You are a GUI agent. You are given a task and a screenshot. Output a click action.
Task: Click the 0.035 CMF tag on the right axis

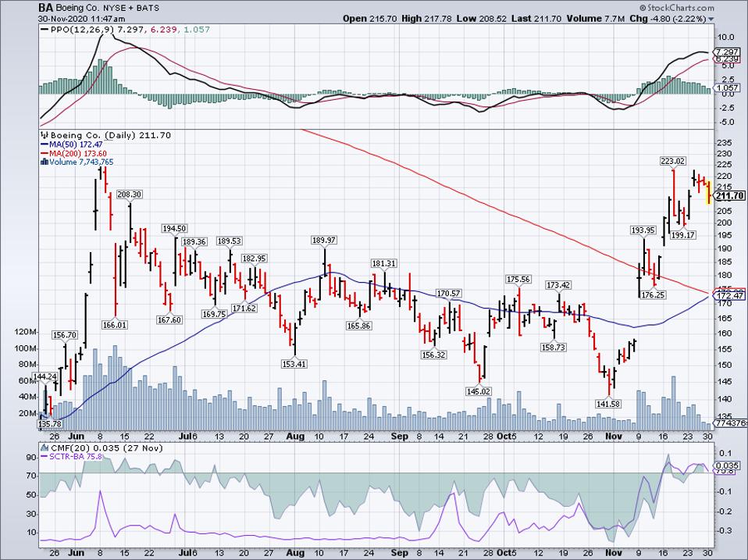pos(727,466)
